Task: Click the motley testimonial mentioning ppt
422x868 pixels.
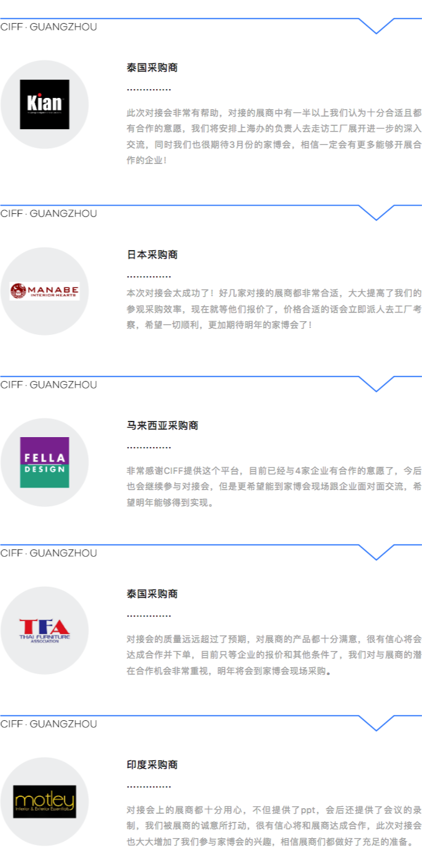Action: pos(274,826)
